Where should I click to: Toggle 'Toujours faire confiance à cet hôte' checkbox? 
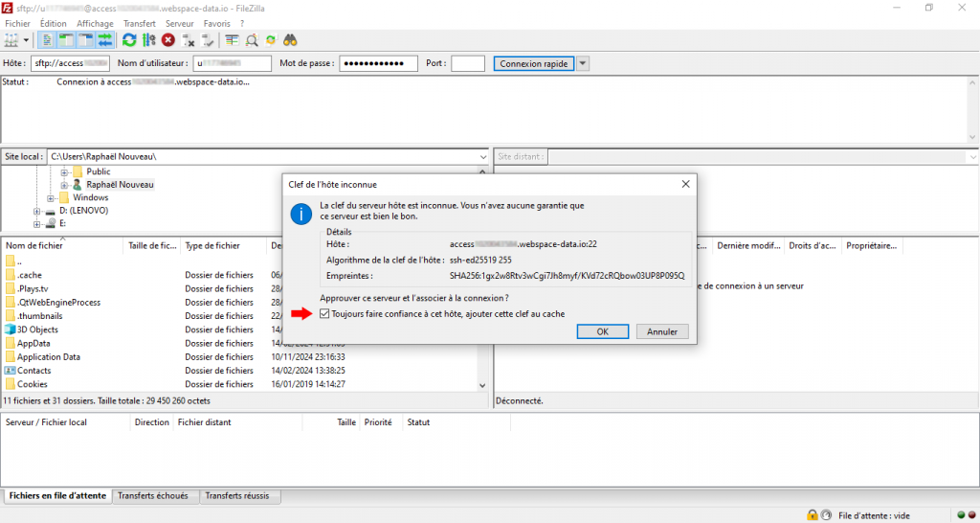click(x=325, y=313)
